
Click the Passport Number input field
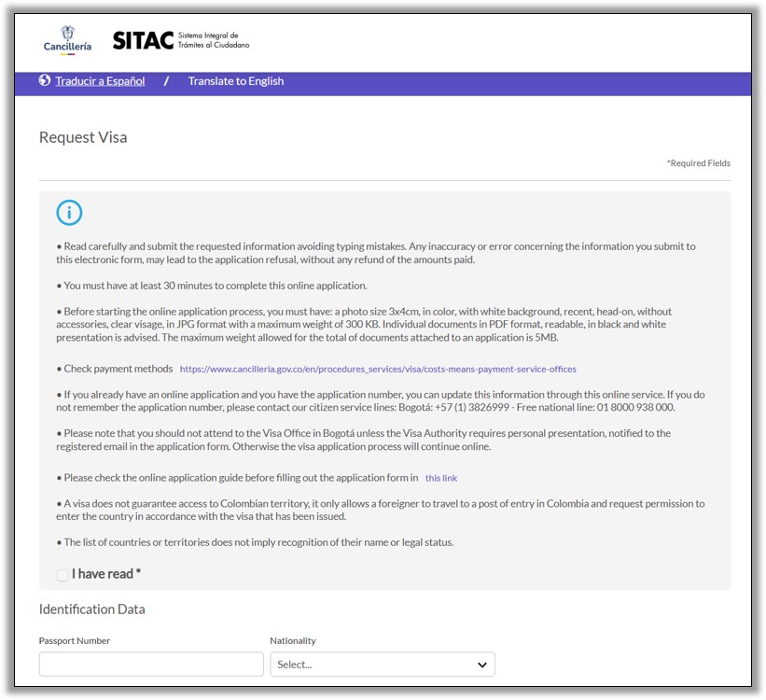pos(149,664)
